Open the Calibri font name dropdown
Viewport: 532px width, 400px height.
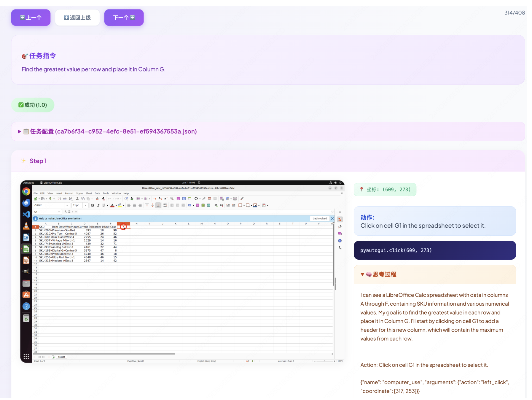[67, 205]
